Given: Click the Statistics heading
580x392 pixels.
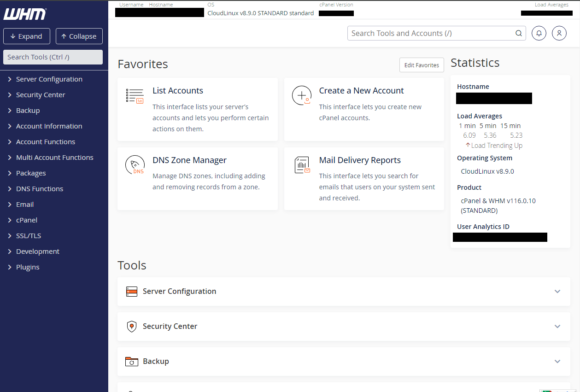Looking at the screenshot, I should [475, 63].
